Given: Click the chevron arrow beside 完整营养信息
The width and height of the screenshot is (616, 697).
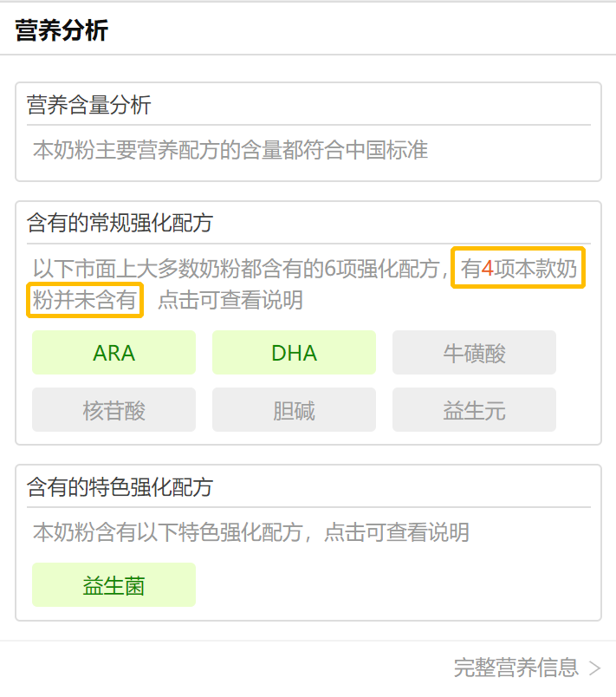Looking at the screenshot, I should [x=594, y=668].
